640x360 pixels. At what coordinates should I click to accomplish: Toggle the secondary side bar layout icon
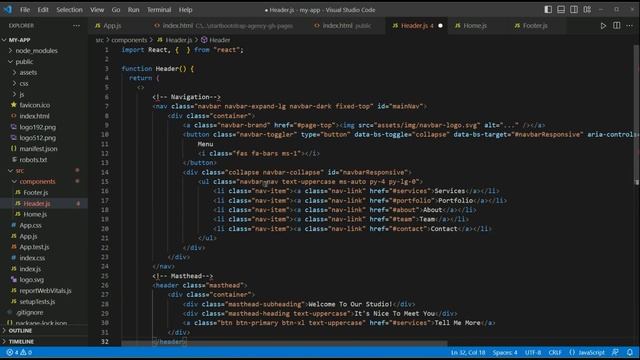click(574, 9)
